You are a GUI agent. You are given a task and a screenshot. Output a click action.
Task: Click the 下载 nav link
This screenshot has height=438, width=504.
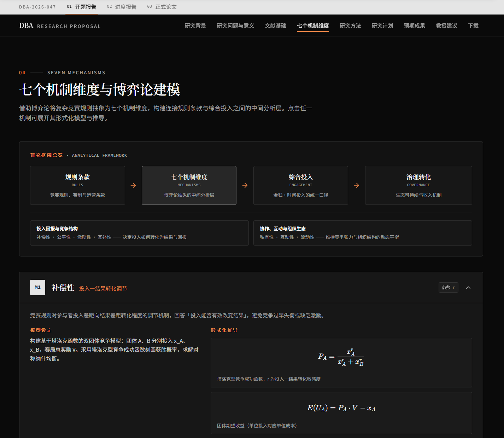point(473,26)
